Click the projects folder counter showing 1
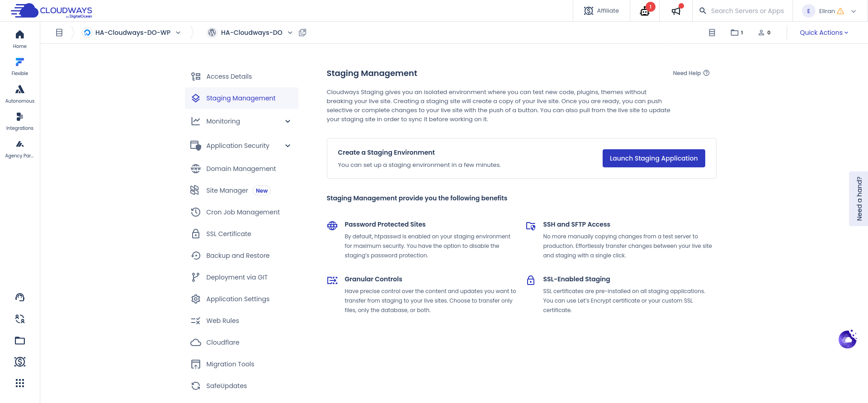 (x=737, y=33)
